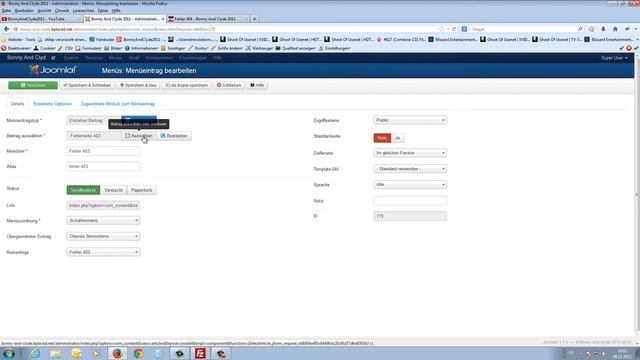Click the bookmark star icon
Screen dimensions: 640x360
click(x=441, y=29)
